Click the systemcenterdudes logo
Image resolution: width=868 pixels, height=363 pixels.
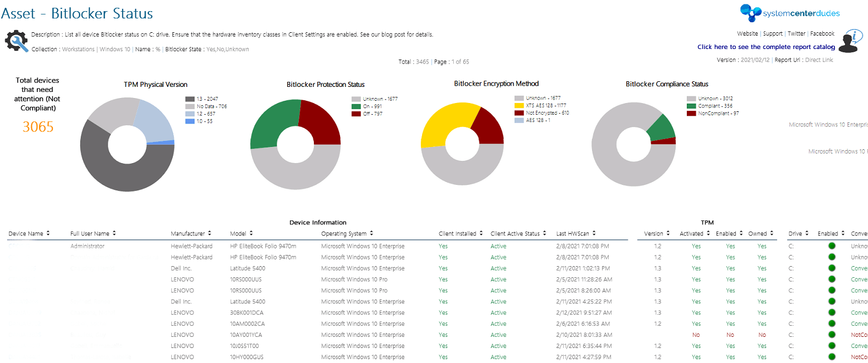790,12
